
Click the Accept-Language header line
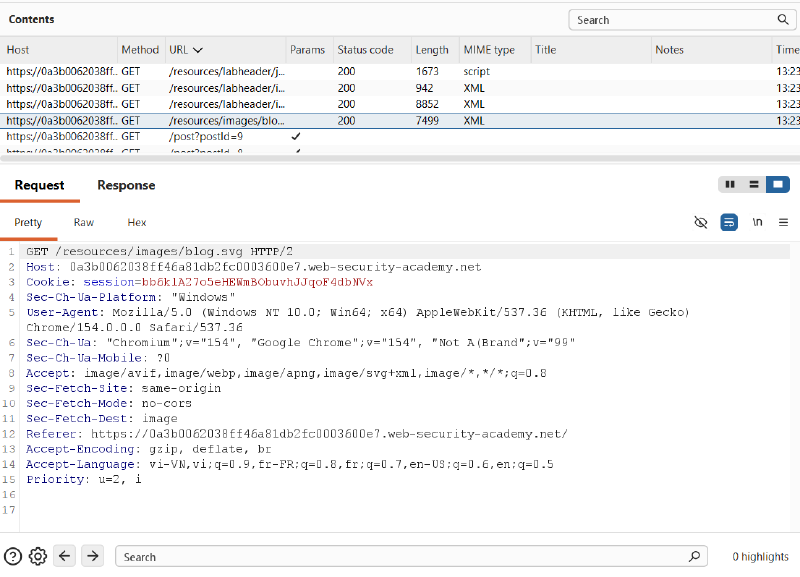click(x=290, y=464)
